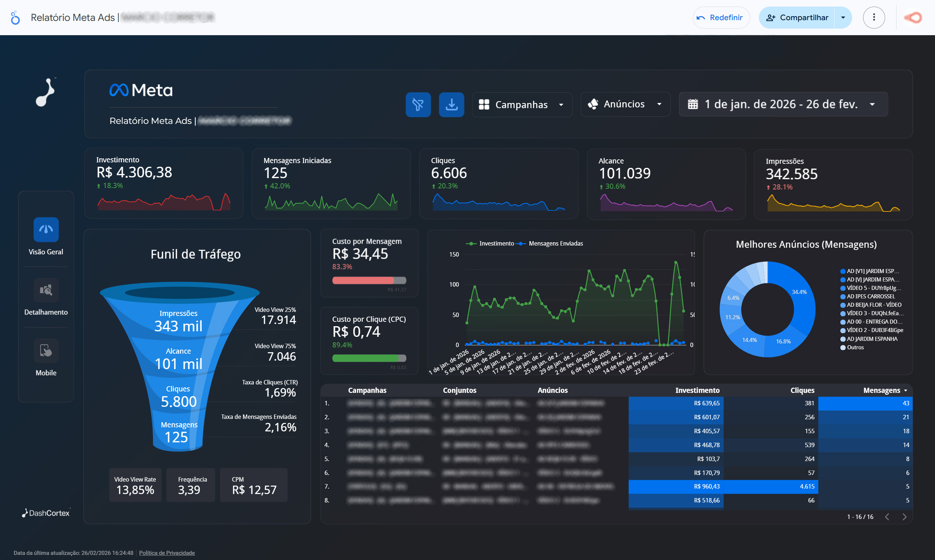Image resolution: width=935 pixels, height=560 pixels.
Task: Click the Redefinir button
Action: (720, 17)
